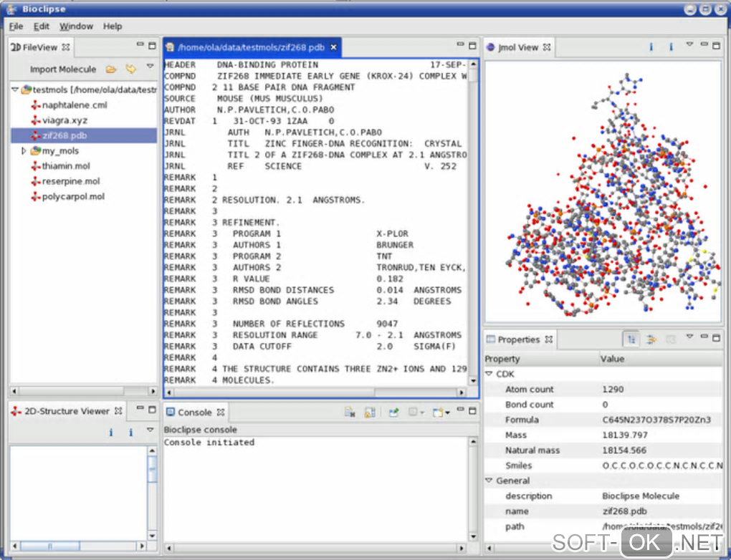Click the show advanced properties icon
Screen dimensions: 731x560
click(x=651, y=339)
